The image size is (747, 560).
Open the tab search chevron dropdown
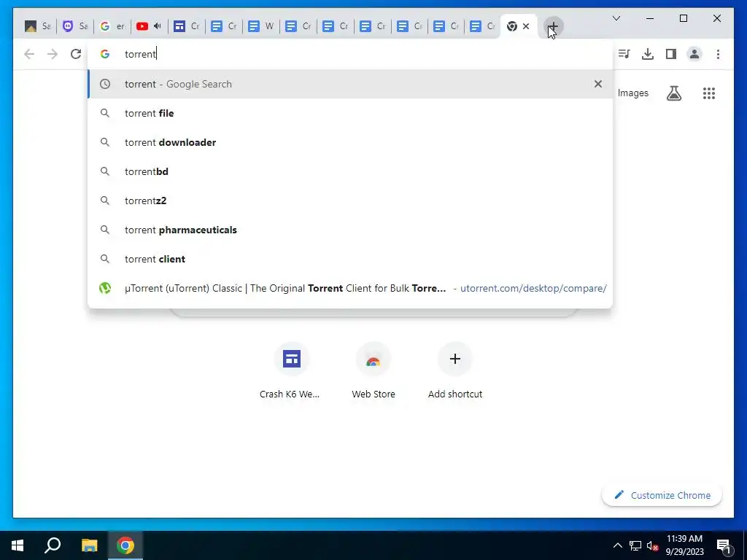616,18
